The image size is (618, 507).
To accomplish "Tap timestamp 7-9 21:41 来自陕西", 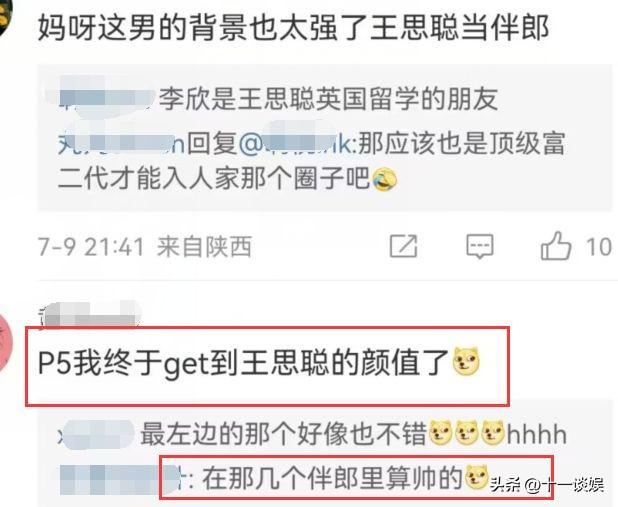I will [x=145, y=247].
